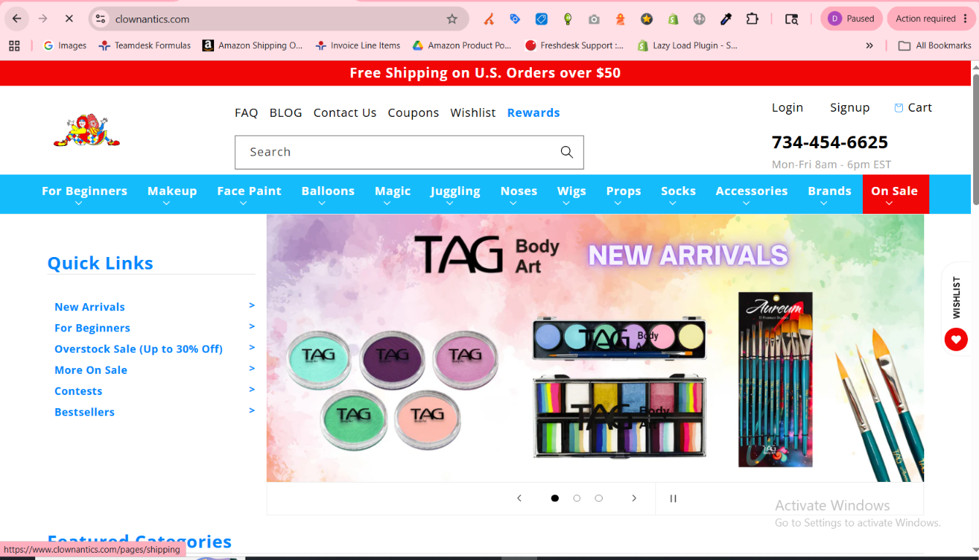Click the red heart wishlist icon
This screenshot has height=560, width=979.
pyautogui.click(x=956, y=340)
